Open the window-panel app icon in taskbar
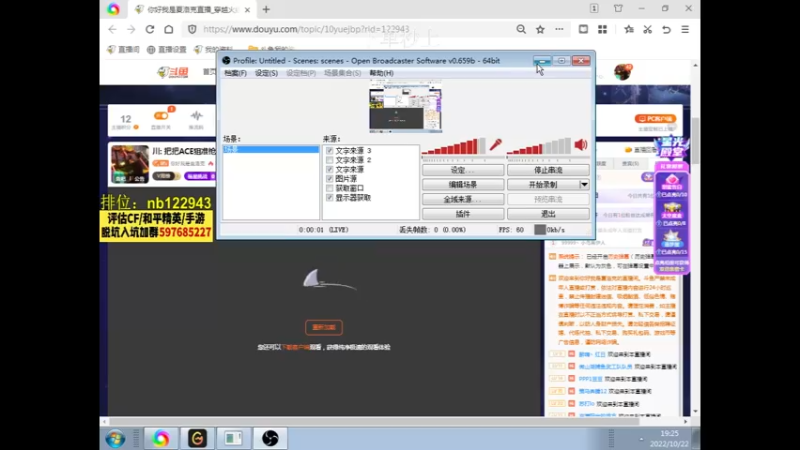 233,438
